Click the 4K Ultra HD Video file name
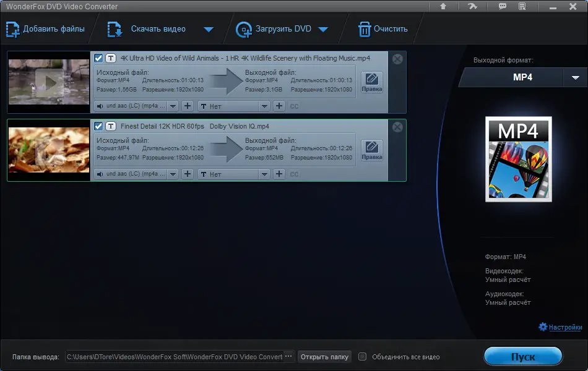The height and width of the screenshot is (371, 588). coord(245,58)
